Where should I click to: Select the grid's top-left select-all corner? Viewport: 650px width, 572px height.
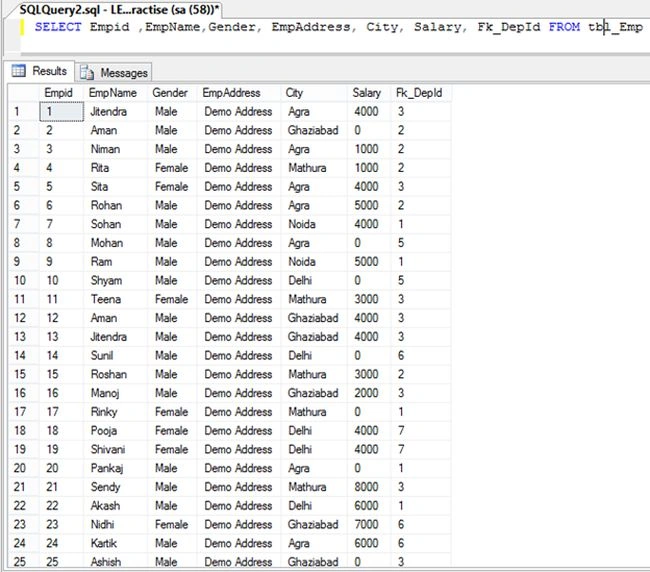point(24,93)
